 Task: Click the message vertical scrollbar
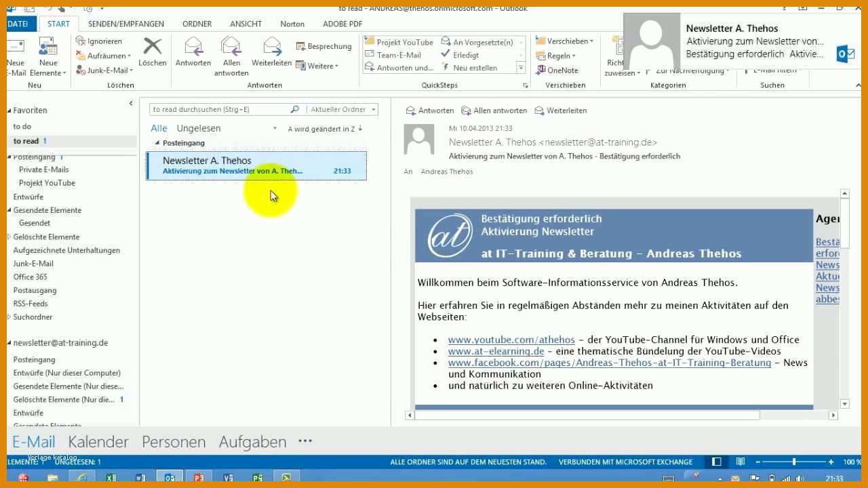coord(844,298)
